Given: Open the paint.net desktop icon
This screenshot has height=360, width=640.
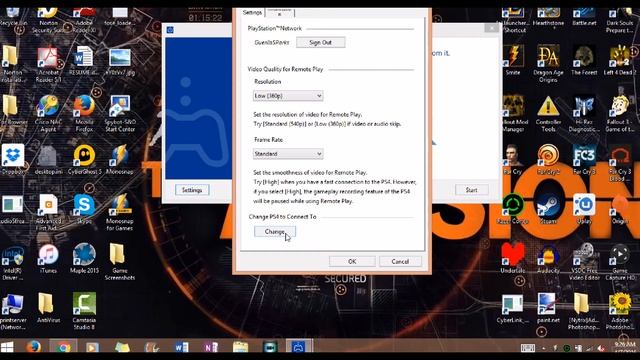Looking at the screenshot, I should click(548, 308).
